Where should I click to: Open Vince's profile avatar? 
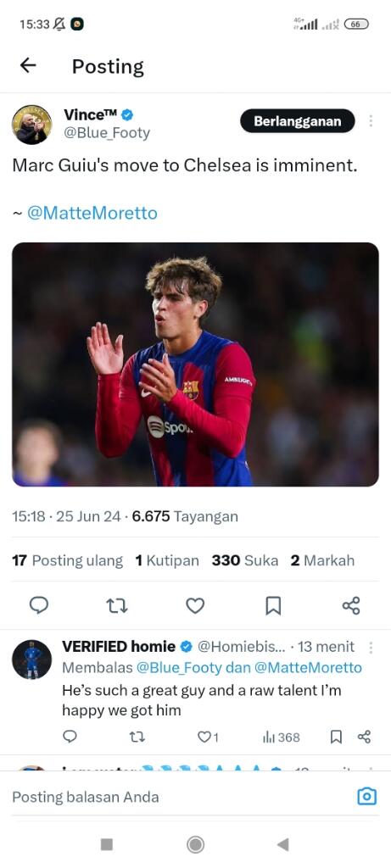[x=32, y=125]
